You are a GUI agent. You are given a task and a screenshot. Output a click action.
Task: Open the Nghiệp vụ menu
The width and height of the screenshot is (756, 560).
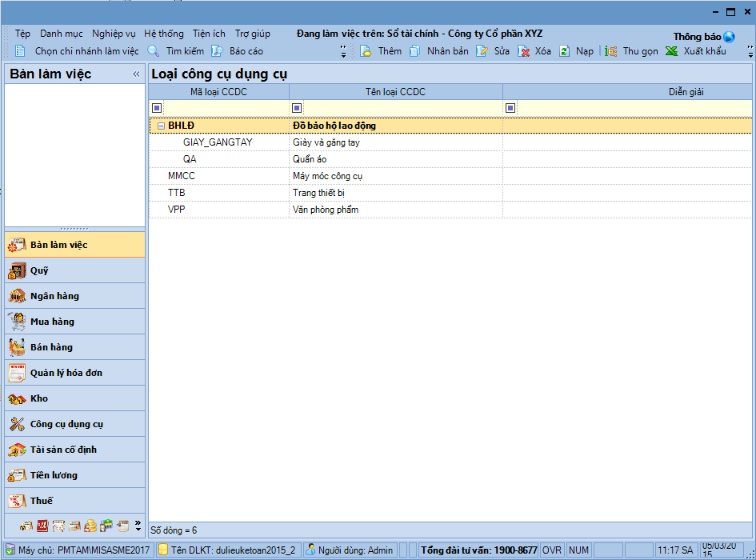point(114,34)
